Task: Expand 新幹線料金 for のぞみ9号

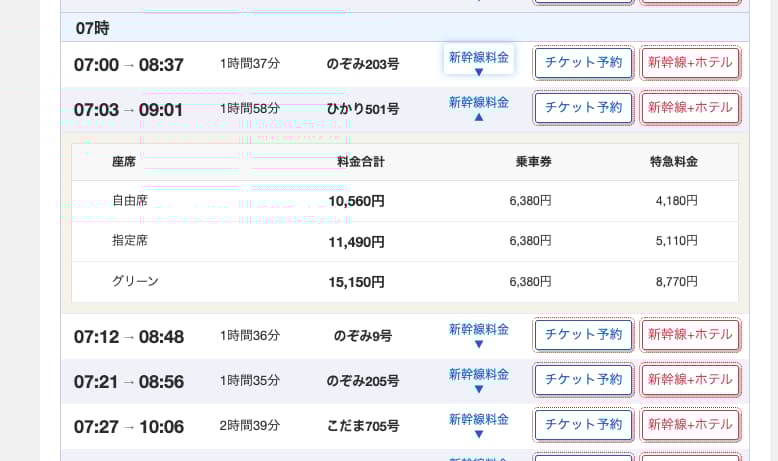Action: (x=479, y=336)
